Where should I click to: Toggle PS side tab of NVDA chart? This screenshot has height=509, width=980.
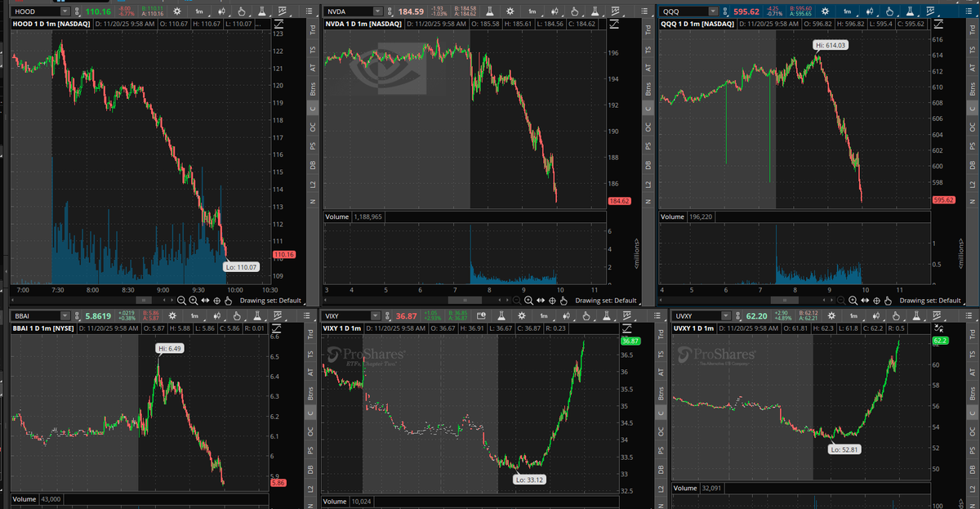(649, 146)
